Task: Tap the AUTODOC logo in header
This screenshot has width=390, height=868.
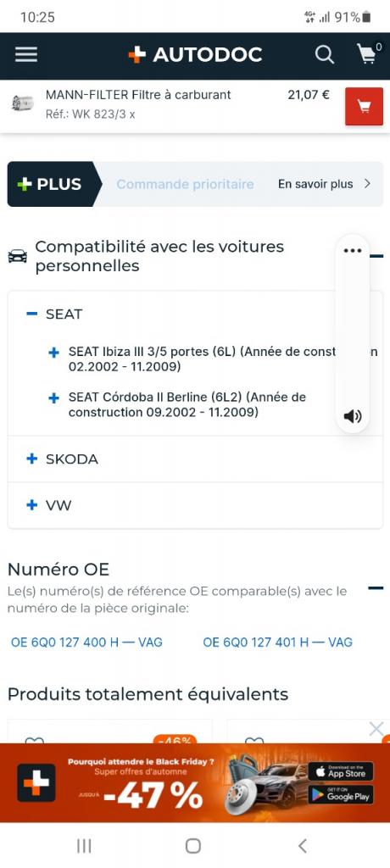Action: tap(195, 54)
